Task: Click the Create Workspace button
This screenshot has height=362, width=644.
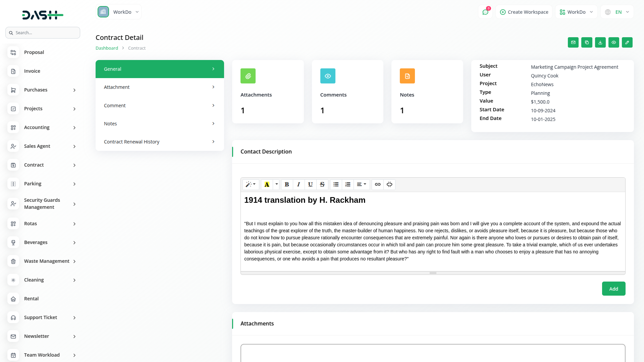Action: coord(524,12)
